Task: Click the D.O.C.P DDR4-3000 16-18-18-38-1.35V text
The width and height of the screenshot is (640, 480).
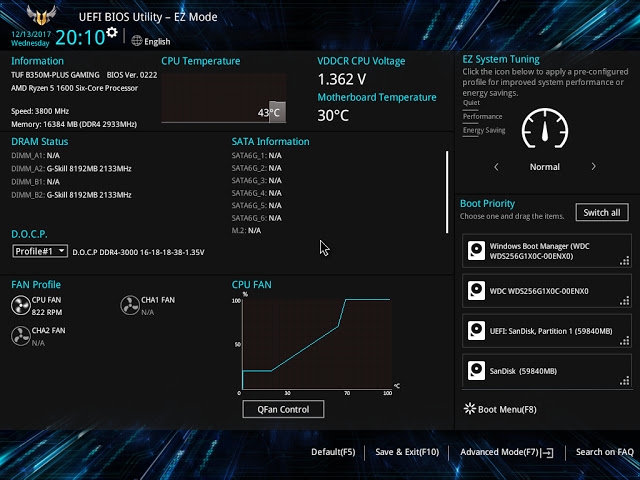Action: [x=138, y=252]
